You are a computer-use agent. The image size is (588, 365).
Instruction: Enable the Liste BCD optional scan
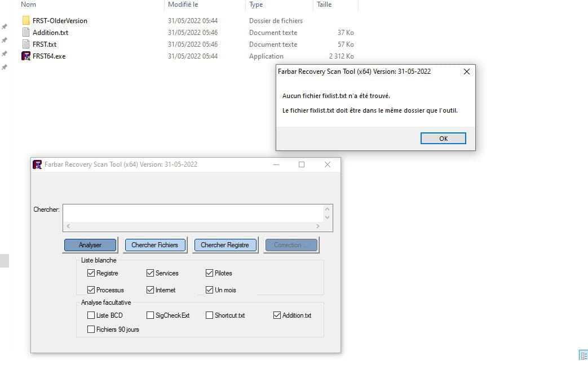(91, 315)
